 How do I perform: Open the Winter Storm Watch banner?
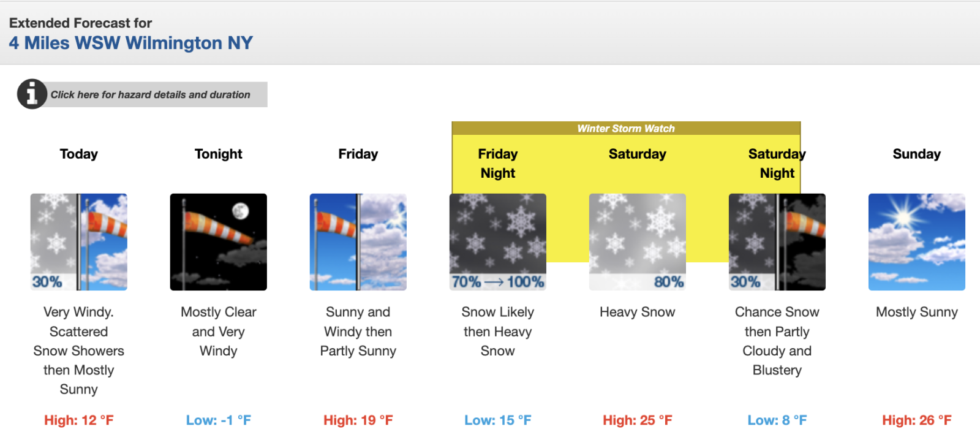625,129
